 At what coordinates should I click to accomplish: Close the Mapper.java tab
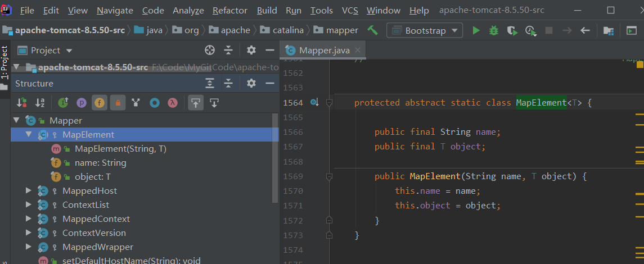357,51
